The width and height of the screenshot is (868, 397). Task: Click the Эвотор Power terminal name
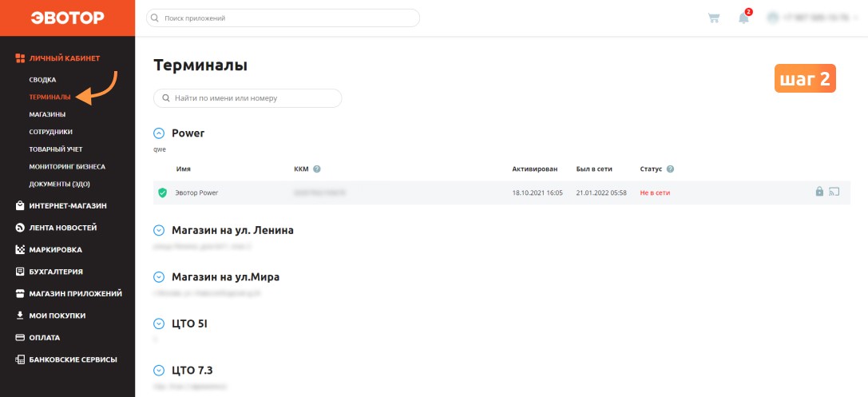click(196, 193)
